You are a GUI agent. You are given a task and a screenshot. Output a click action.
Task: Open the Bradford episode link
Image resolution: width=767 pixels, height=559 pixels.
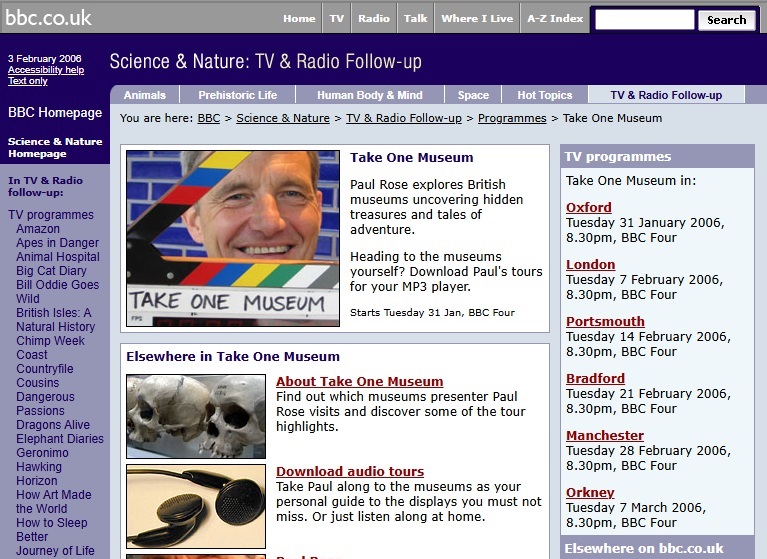(x=595, y=379)
